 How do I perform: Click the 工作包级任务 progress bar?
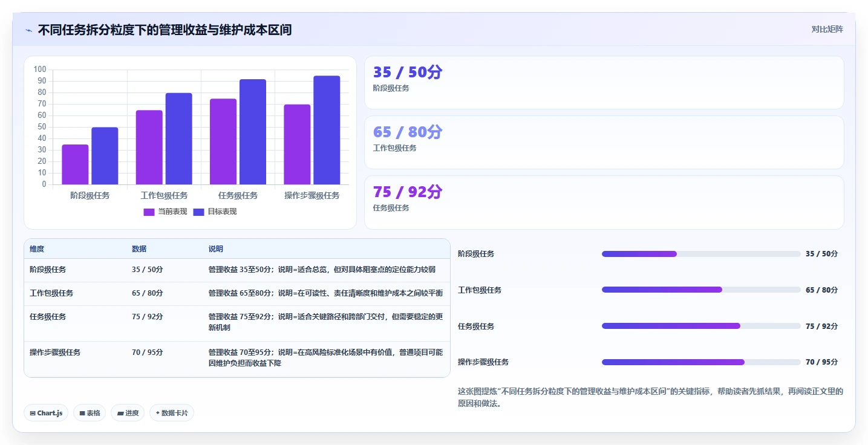pos(701,290)
